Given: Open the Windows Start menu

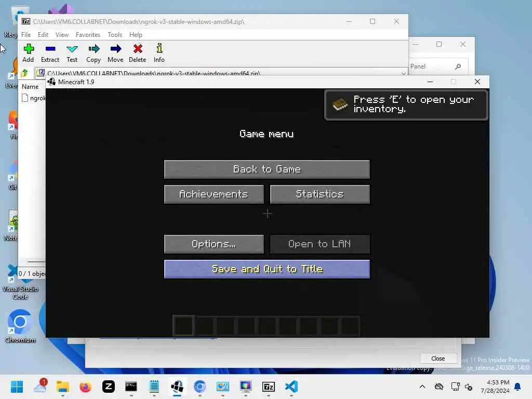Looking at the screenshot, I should (17, 387).
